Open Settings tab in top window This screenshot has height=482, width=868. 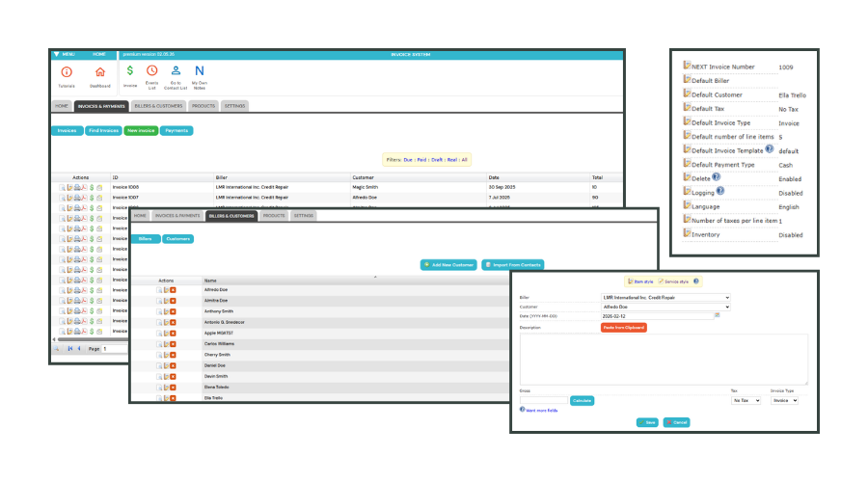pos(234,106)
